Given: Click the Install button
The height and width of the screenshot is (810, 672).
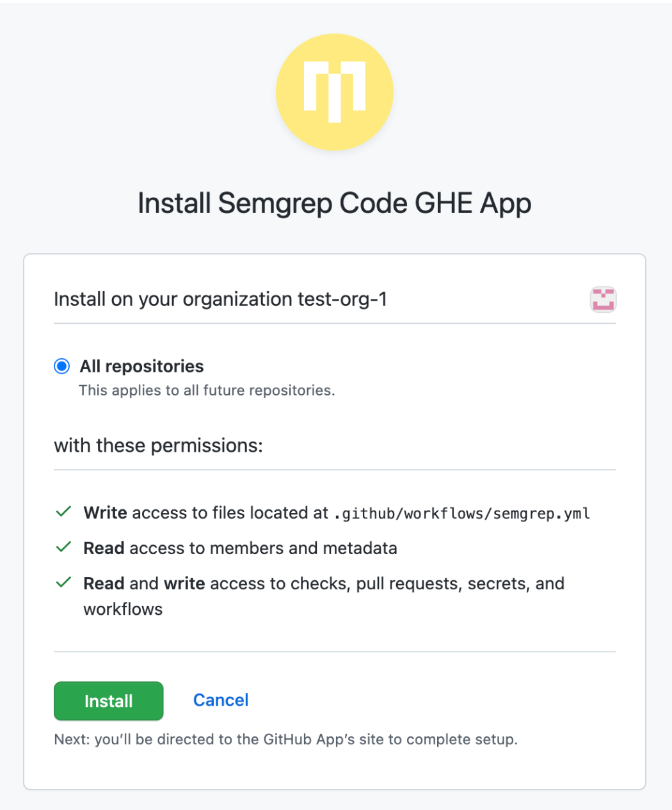Looking at the screenshot, I should click(108, 701).
